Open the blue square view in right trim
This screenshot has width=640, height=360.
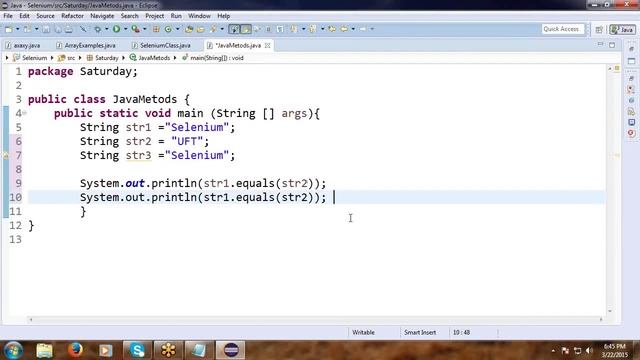631,122
